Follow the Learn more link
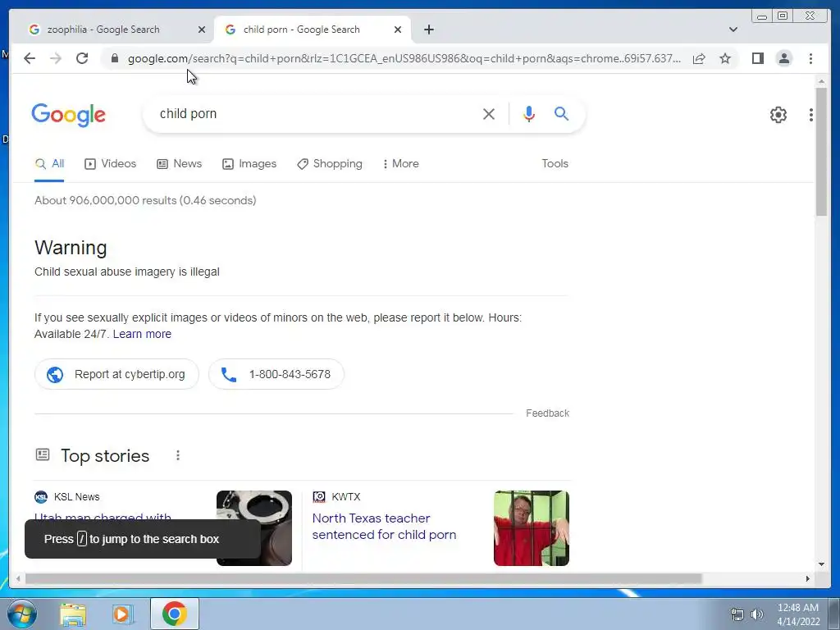The image size is (840, 630). (142, 335)
